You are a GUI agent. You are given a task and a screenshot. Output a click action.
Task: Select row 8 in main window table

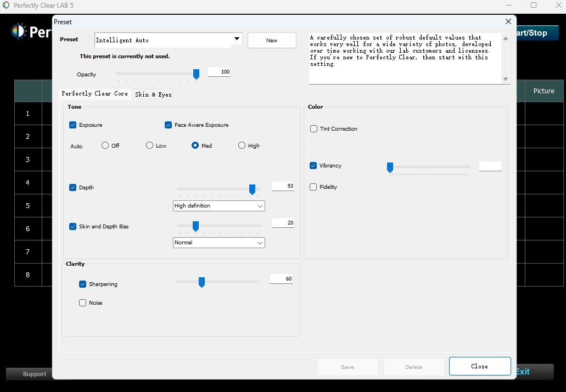coord(28,275)
